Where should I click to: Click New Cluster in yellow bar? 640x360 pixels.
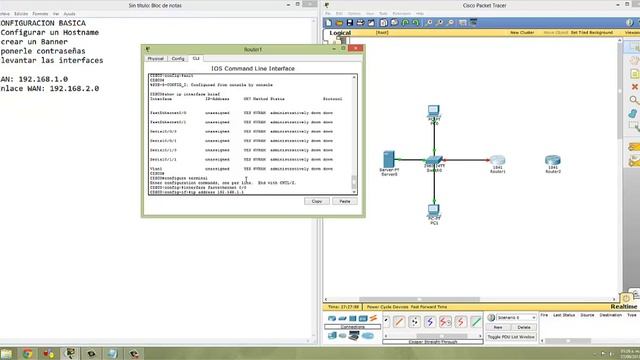pos(522,32)
